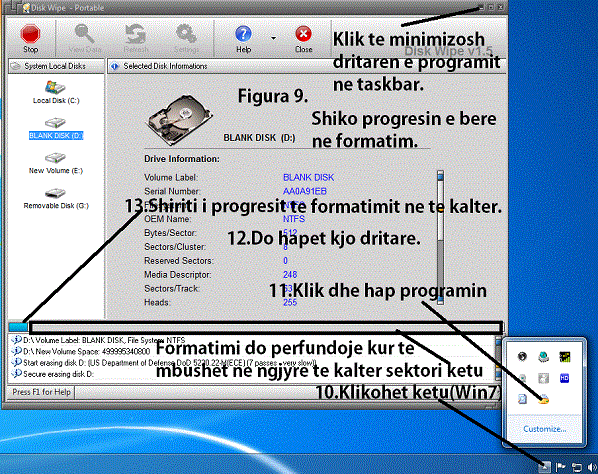The width and height of the screenshot is (598, 474).
Task: Click log line 'D:\ Volume Label: BLANK DISK'
Action: coord(99,340)
